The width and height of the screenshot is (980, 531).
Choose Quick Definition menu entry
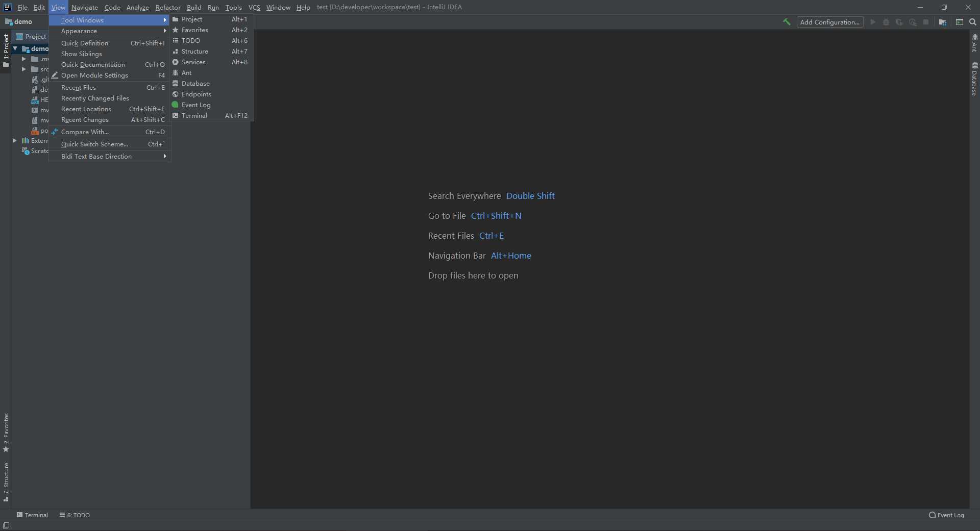tap(109, 43)
